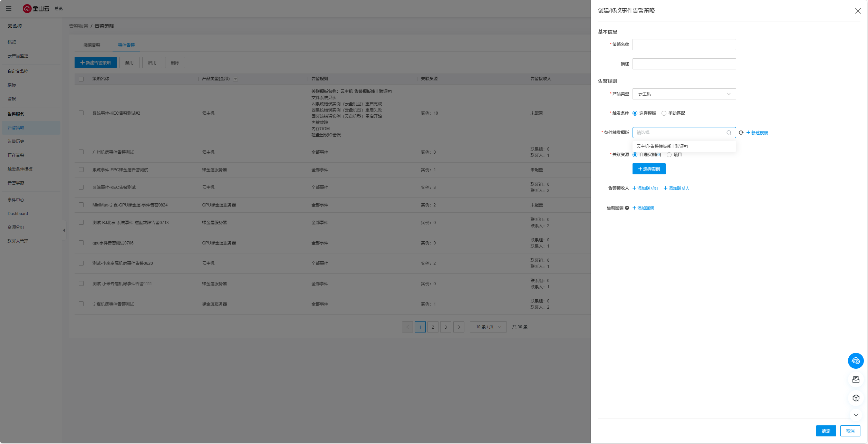
Task: Click the Kingsoft Cloud logo
Action: pyautogui.click(x=36, y=9)
